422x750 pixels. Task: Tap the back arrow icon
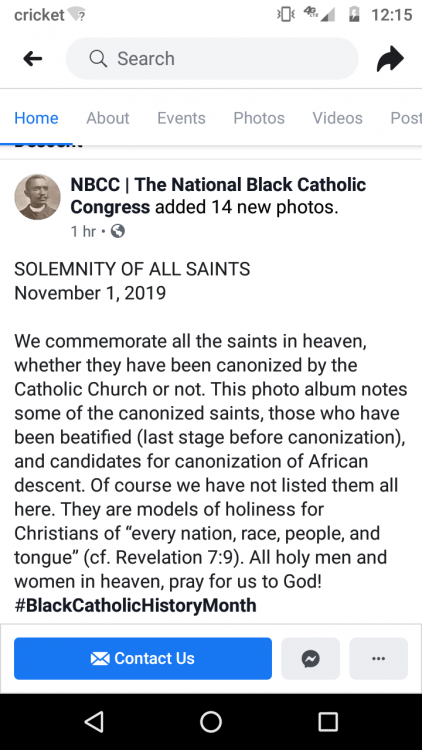33,59
